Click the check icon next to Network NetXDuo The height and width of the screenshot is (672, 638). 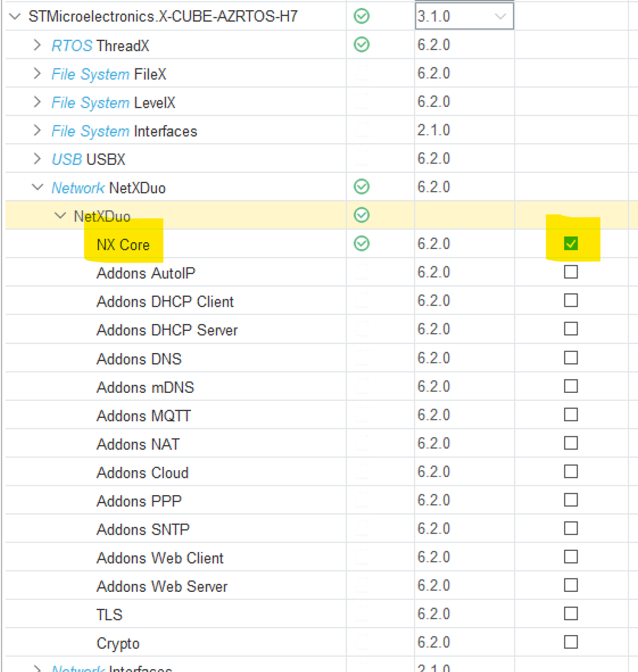coord(361,187)
